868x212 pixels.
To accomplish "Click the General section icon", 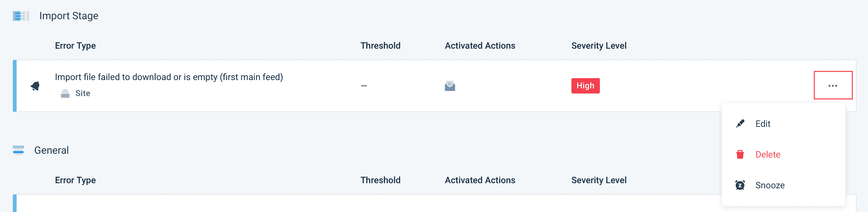I will pos(18,150).
